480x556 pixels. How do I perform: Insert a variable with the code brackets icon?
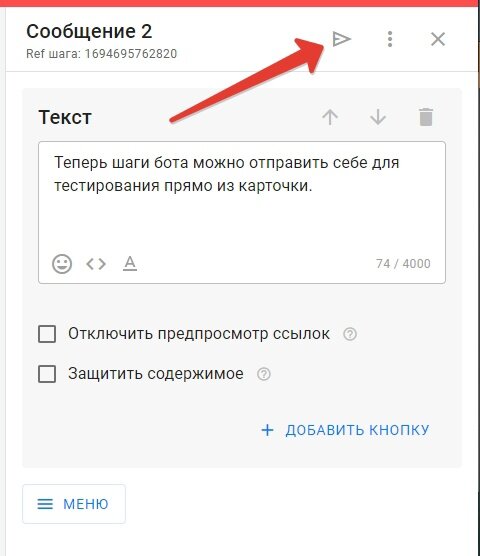(x=96, y=264)
